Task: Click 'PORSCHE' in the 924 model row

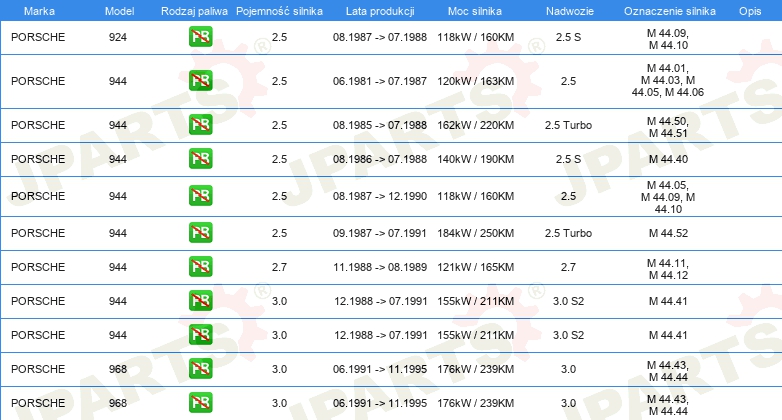Action: [38, 37]
